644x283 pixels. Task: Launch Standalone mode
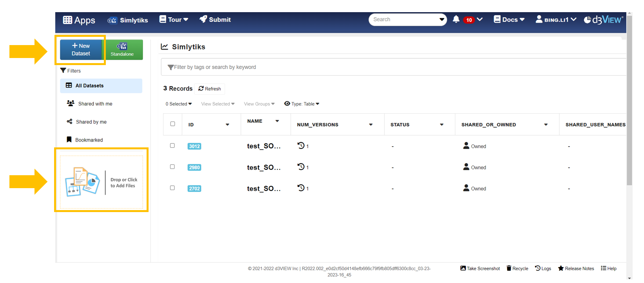coord(122,50)
